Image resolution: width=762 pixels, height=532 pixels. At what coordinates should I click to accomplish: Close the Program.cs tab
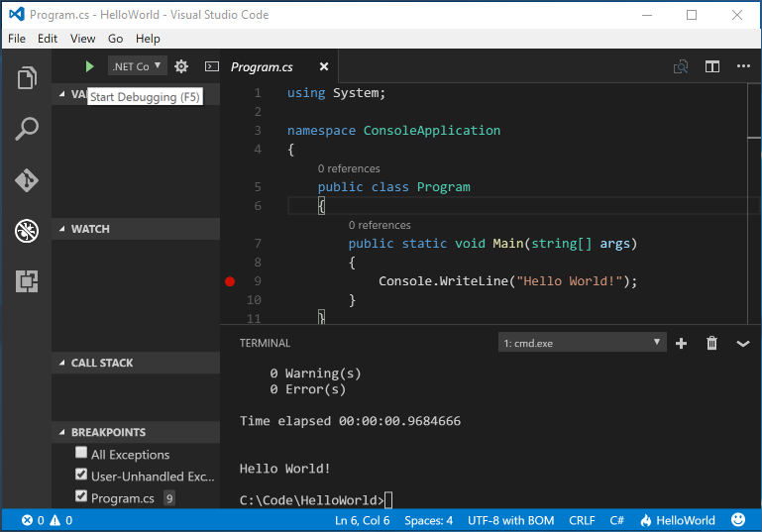click(x=324, y=66)
